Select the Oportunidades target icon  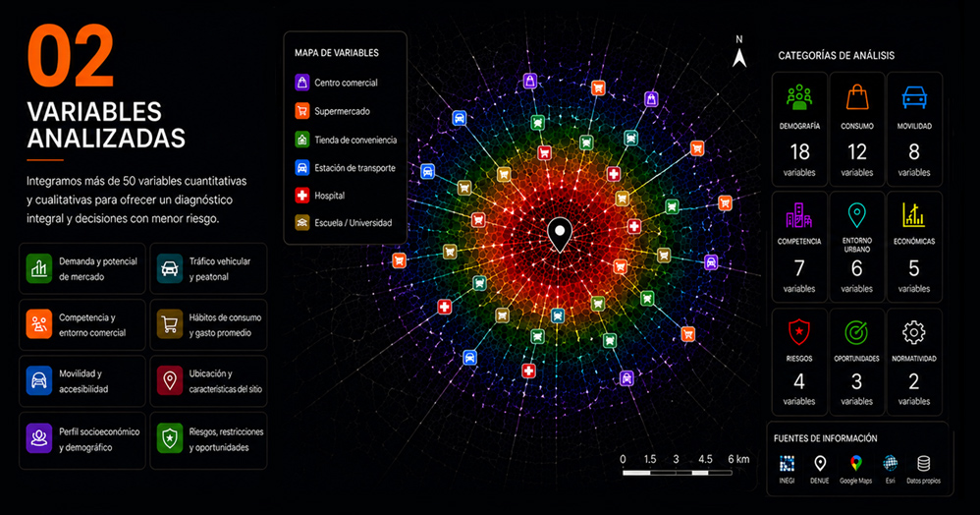856,333
